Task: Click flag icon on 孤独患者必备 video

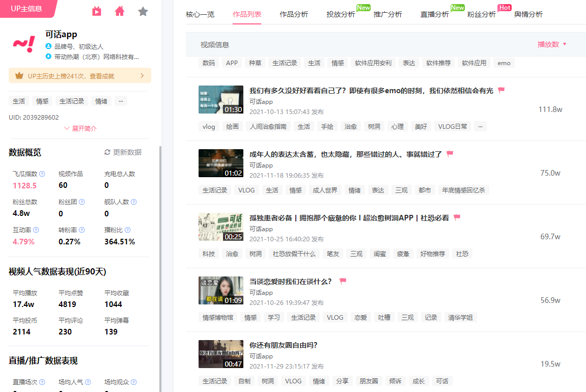Action: [457, 217]
